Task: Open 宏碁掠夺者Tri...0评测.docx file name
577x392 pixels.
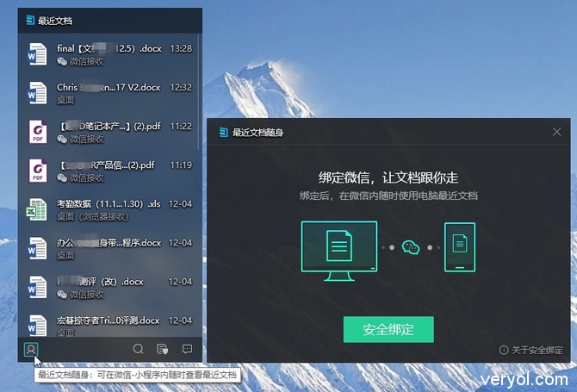Action: 109,320
